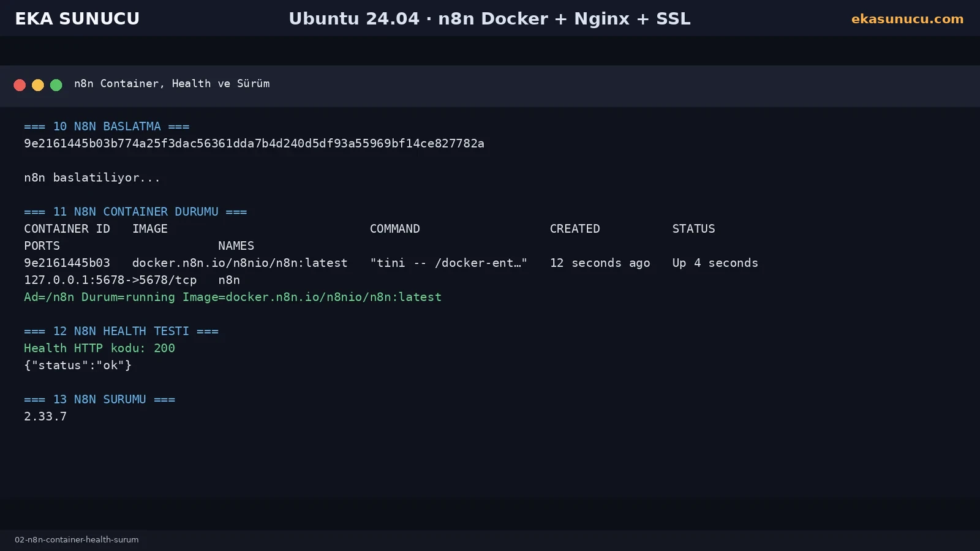
Task: Click the "tini -- /docker-ent…" command value
Action: 448,263
